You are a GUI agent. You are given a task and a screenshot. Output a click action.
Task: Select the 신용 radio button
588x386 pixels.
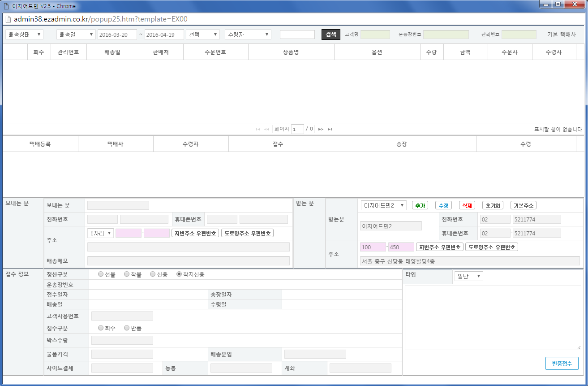tap(153, 274)
